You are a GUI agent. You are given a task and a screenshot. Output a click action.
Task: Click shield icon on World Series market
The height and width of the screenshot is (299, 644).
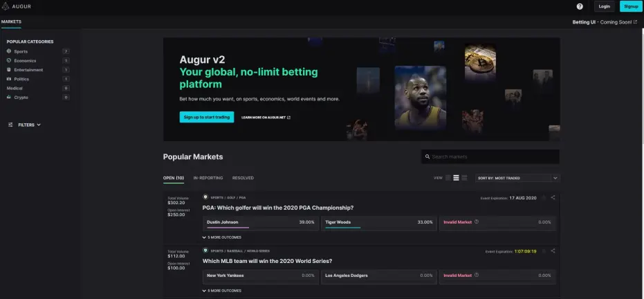click(205, 251)
